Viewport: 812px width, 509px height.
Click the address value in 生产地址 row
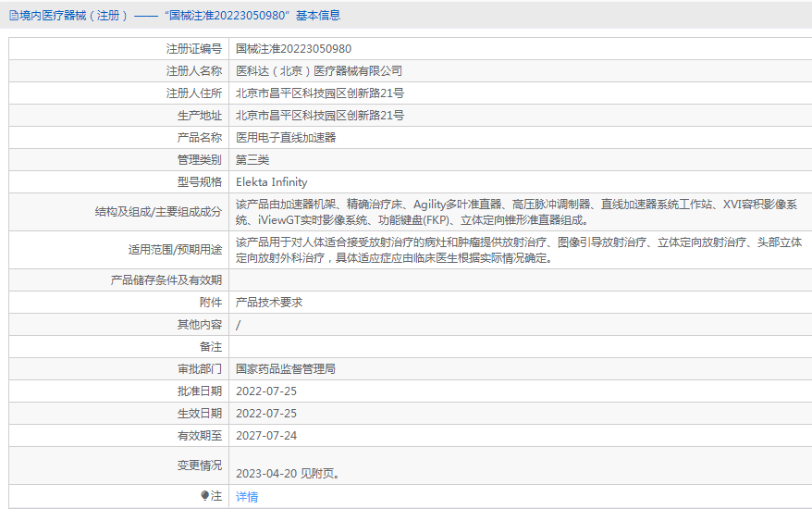[x=319, y=116]
